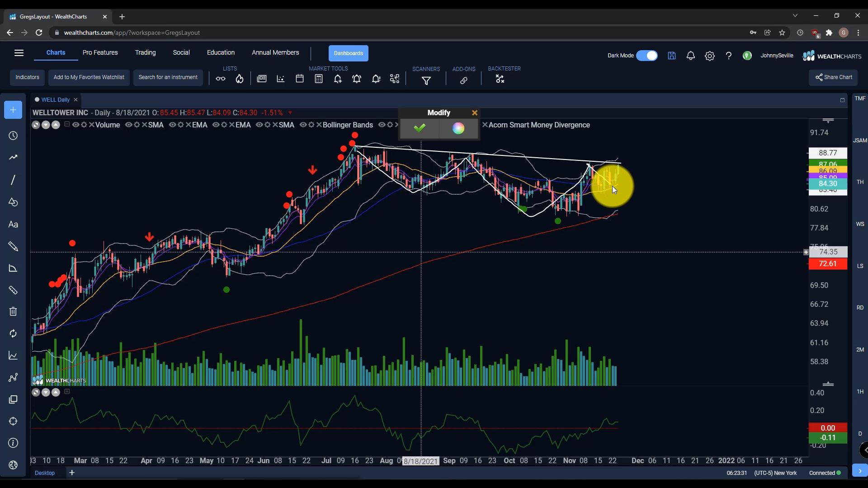Open the heatmap grid market tool
The image size is (868, 488).
coord(395,79)
